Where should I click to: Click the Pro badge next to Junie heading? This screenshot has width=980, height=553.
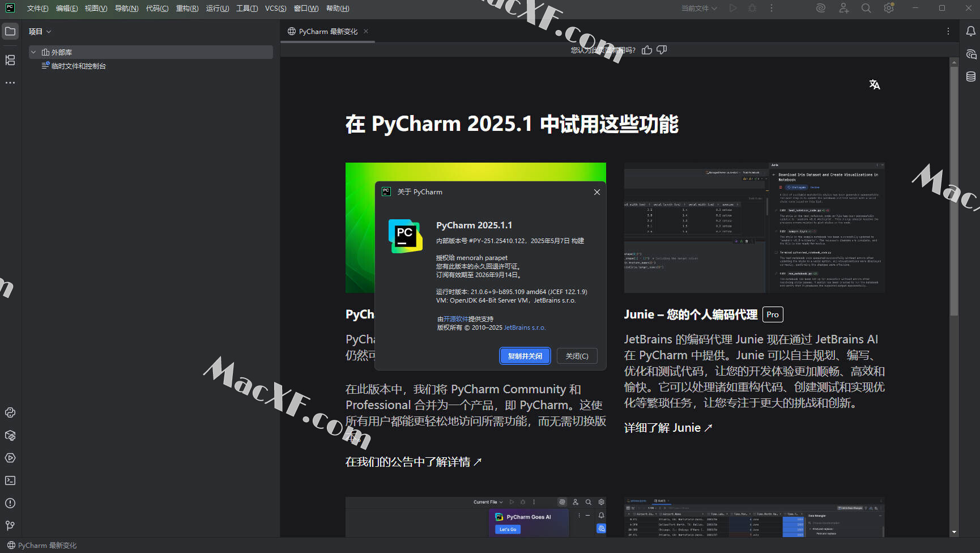(773, 314)
